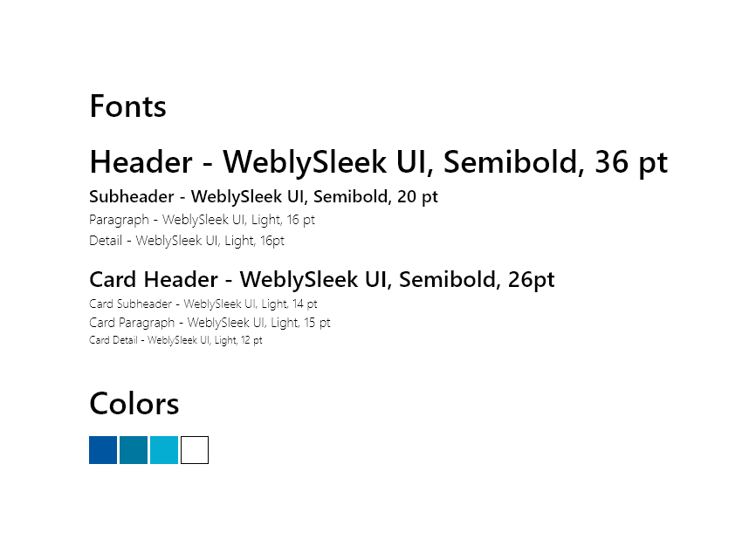Click the dark blue color swatch
This screenshot has height=546, width=756.
103,449
